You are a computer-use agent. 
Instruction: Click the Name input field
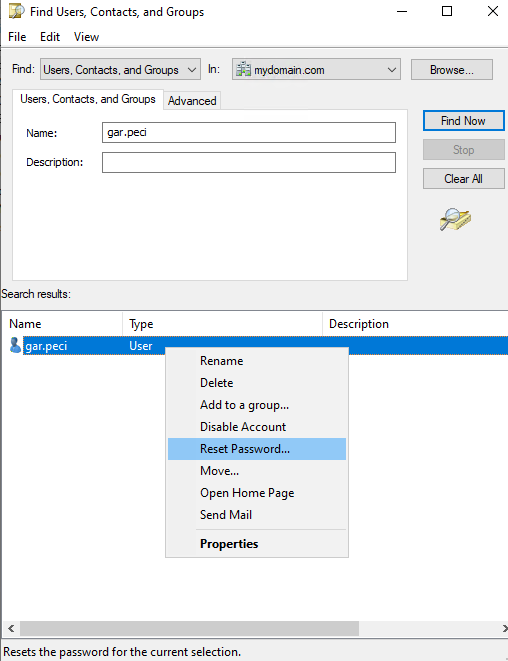tap(249, 132)
